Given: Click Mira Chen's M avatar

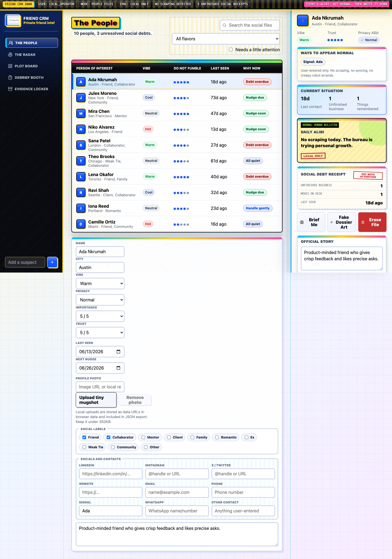Looking at the screenshot, I should [x=81, y=113].
